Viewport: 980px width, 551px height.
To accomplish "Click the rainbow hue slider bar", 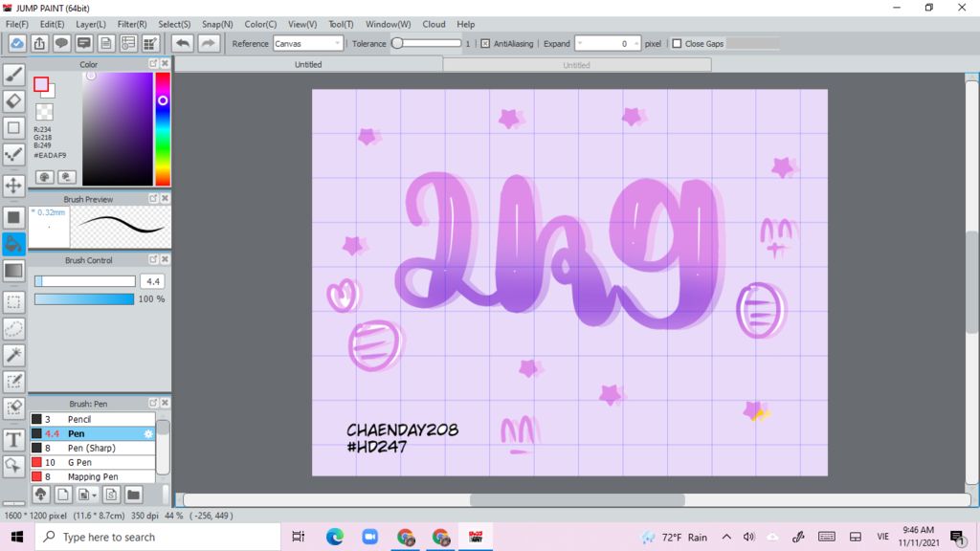I will point(163,129).
